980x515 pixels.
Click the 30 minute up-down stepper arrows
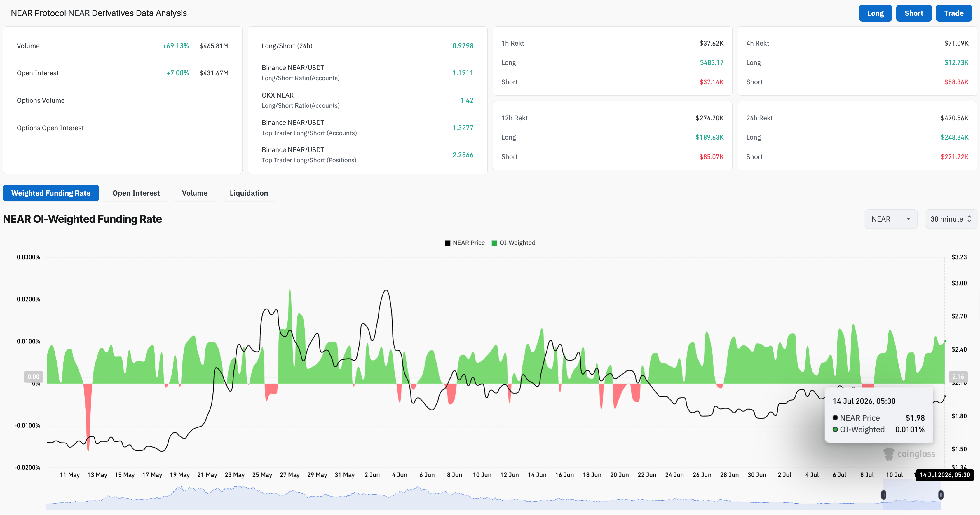969,219
